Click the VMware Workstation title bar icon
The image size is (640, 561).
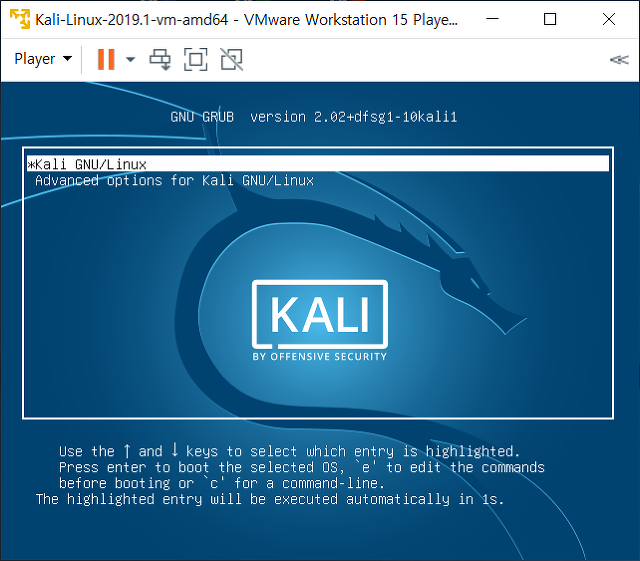[20, 19]
